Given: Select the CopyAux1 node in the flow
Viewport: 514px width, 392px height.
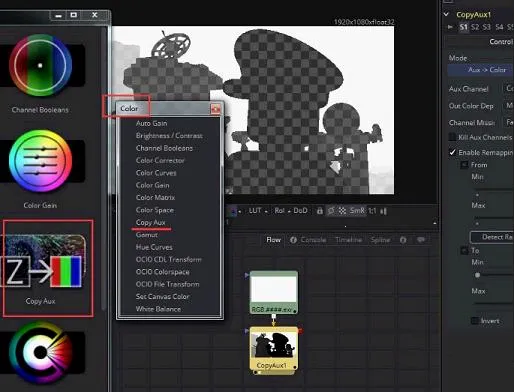Looking at the screenshot, I should coord(274,349).
